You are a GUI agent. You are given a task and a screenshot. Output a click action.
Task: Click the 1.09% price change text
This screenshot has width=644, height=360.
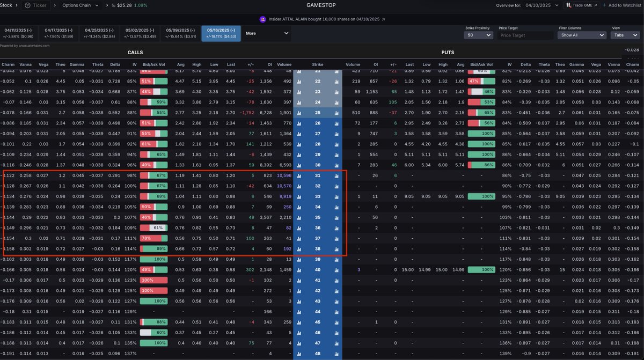click(140, 5)
